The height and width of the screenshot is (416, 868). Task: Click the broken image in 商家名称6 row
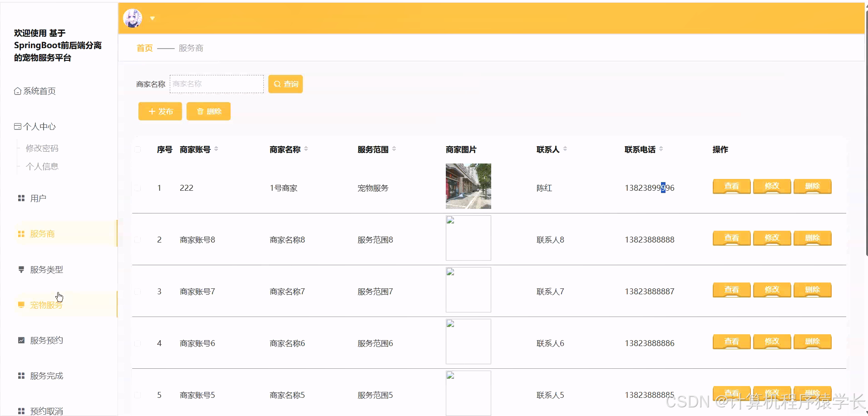click(469, 342)
